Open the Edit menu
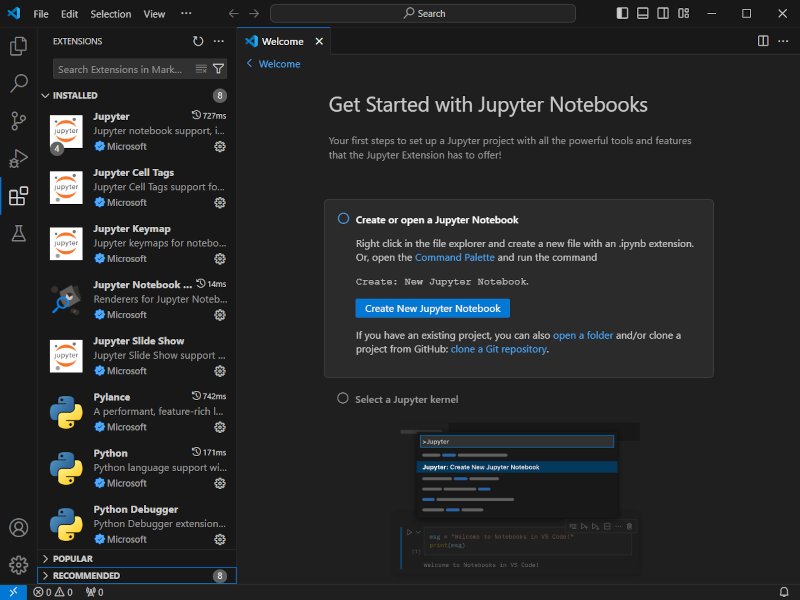The image size is (800, 600). [x=69, y=14]
